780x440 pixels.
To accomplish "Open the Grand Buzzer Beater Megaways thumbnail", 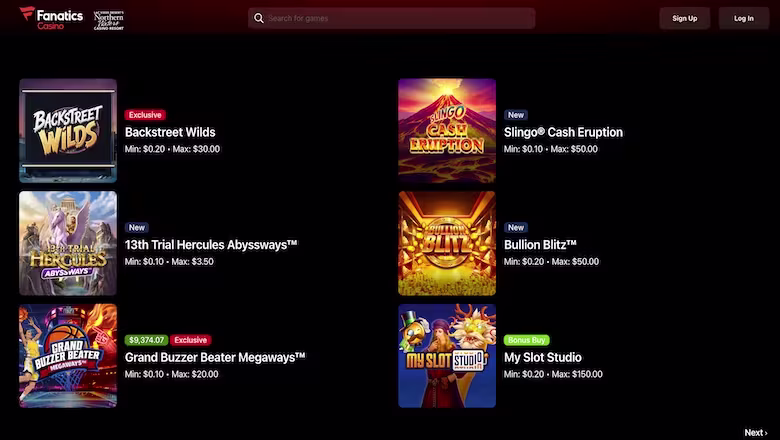I will 68,356.
